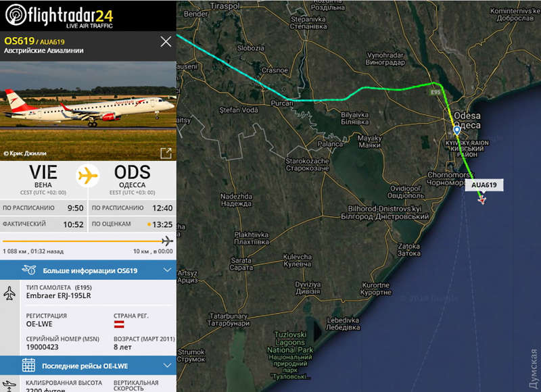
Task: Click the flight progress bar plane marker
Action: coord(167,241)
